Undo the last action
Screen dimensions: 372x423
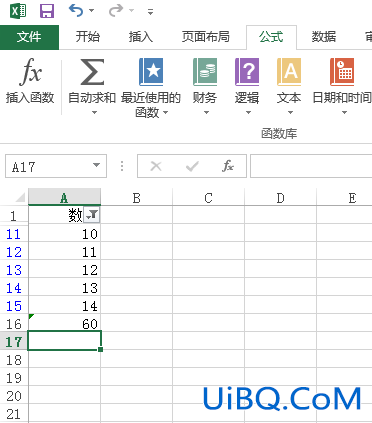(x=76, y=11)
